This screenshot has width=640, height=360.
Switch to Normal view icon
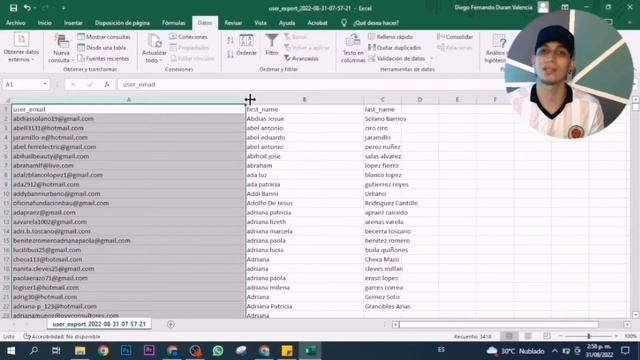pos(509,336)
